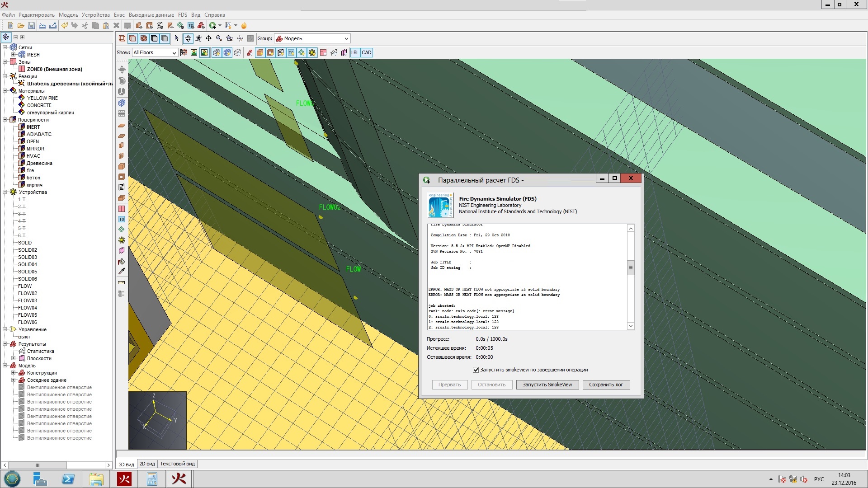
Task: Select Древесина surface in tree
Action: tap(39, 163)
